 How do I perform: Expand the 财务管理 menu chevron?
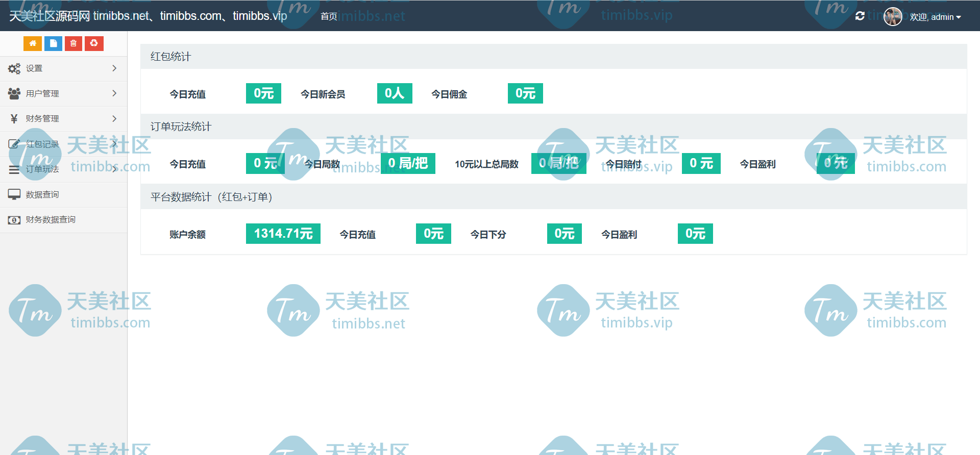coord(114,118)
